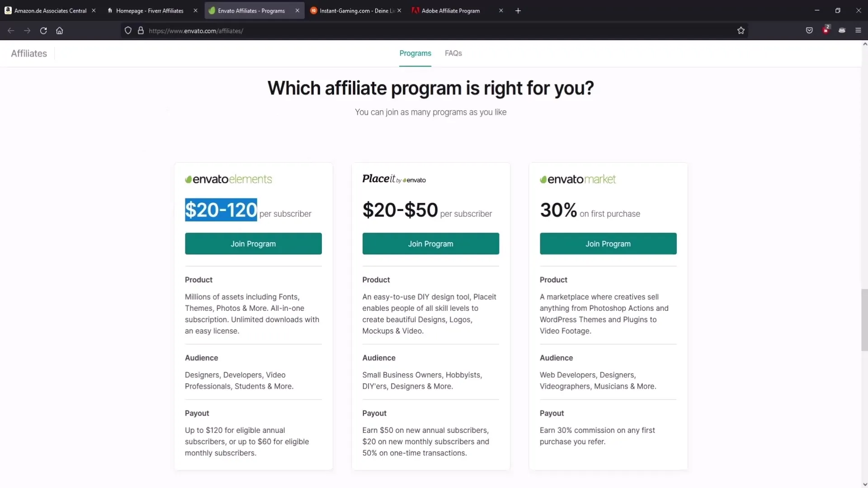Join the Placeit affiliate program

[430, 244]
